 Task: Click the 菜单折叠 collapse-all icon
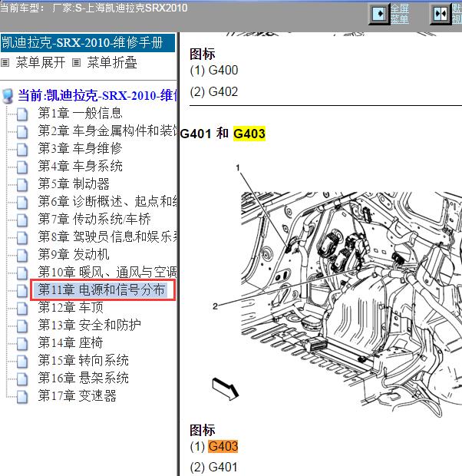[76, 63]
